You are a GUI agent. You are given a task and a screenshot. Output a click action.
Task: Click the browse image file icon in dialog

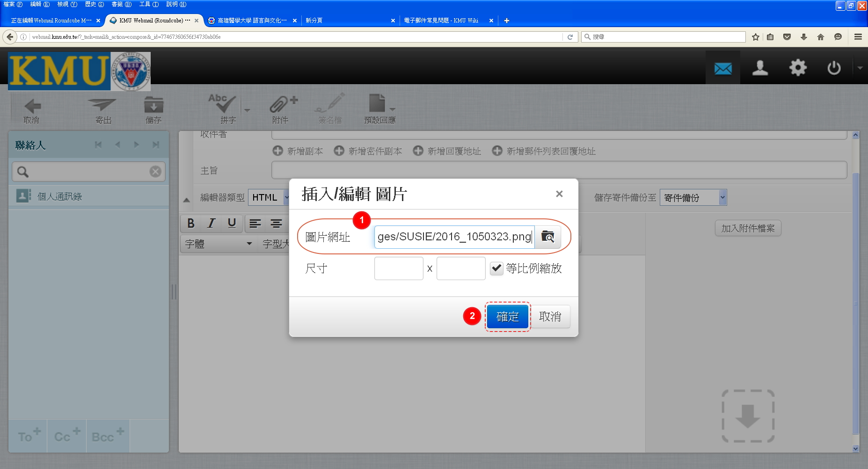point(547,237)
